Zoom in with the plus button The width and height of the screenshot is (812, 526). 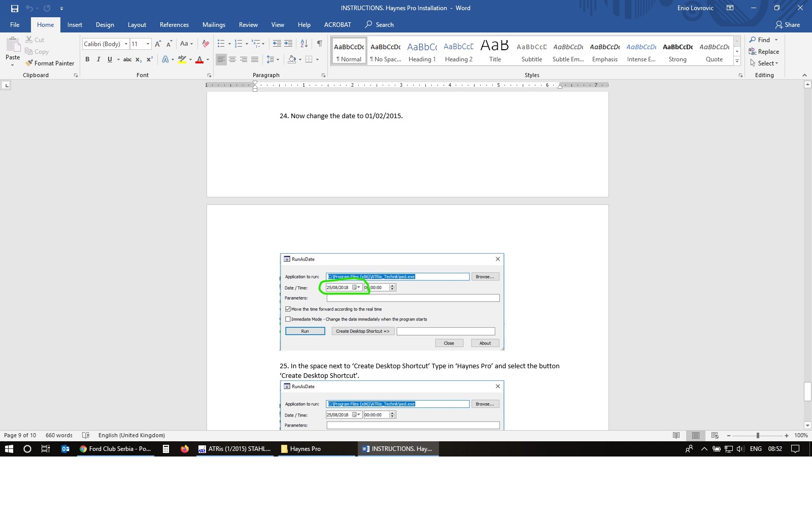coord(787,436)
